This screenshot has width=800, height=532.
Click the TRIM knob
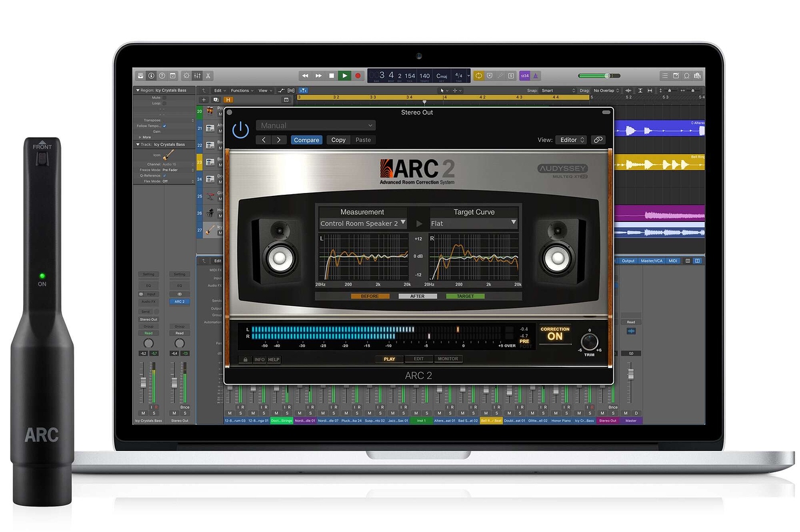coord(589,341)
